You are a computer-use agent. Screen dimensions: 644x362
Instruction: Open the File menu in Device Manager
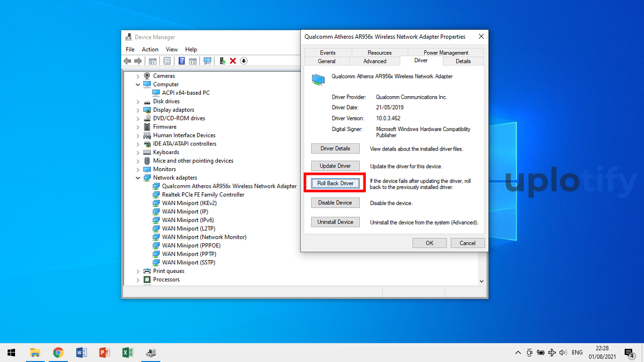pyautogui.click(x=130, y=49)
